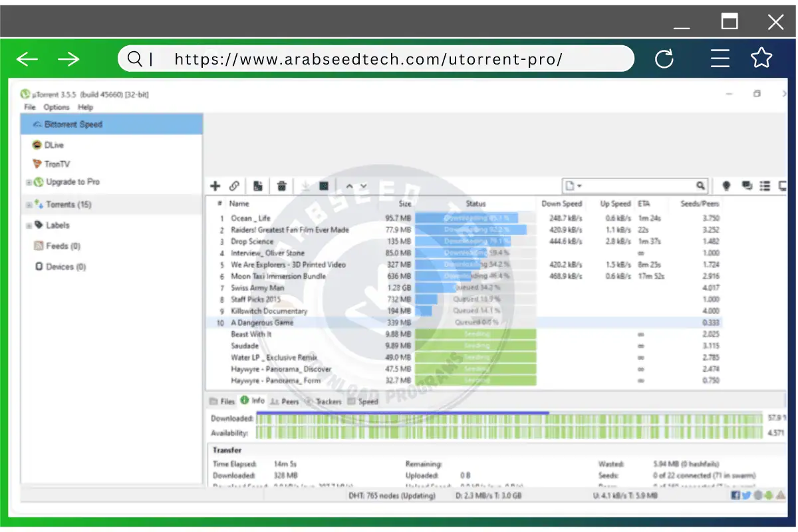798x532 pixels.
Task: Switch to the list view icon in toolbar
Action: (x=765, y=186)
